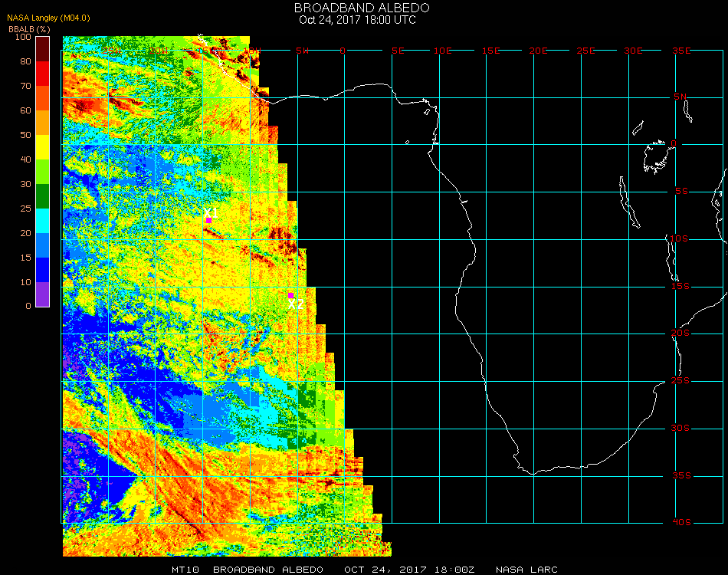Click the legend value 70
Viewport: 728px width, 575px height.
click(25, 86)
